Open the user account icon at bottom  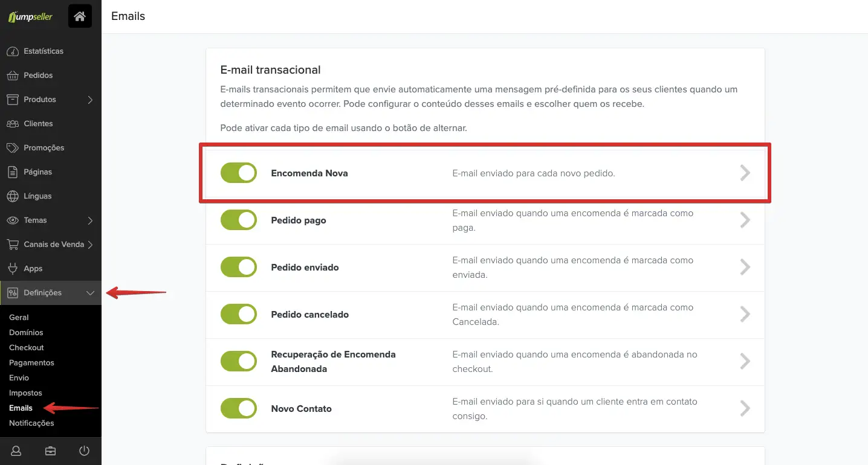coord(16,451)
